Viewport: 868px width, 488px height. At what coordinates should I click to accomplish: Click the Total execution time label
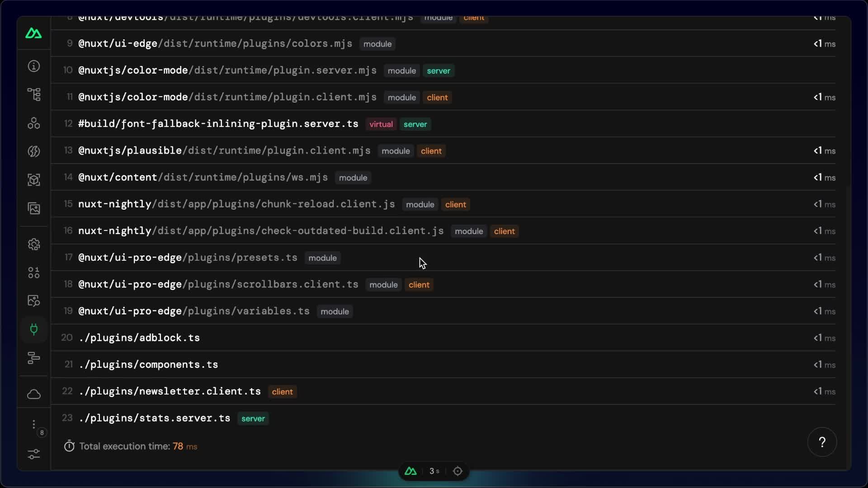pos(125,446)
